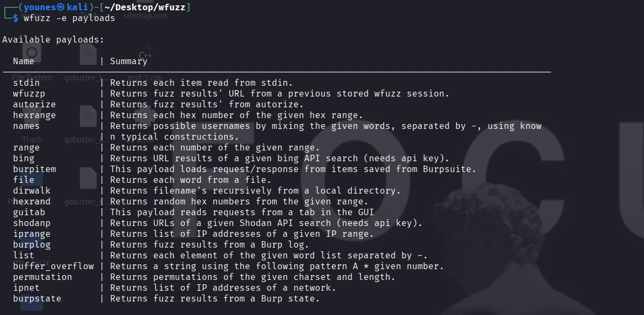Open gobuster file icon next to File System
This screenshot has width=644, height=315.
87,54
